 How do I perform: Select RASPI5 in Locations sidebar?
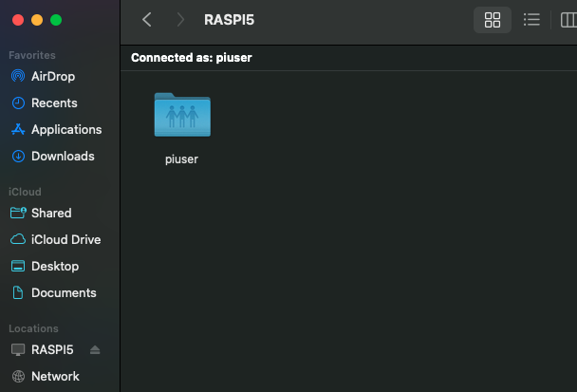51,349
